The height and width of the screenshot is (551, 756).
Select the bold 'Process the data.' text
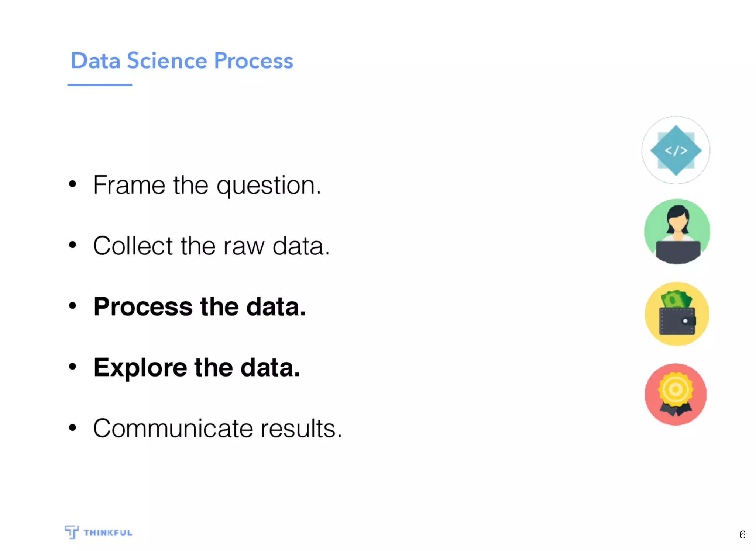click(x=200, y=306)
